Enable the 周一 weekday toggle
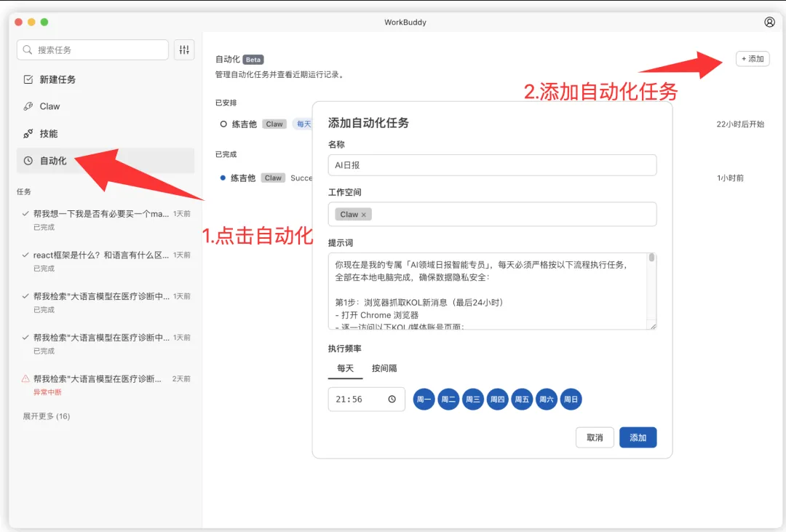 (x=424, y=399)
